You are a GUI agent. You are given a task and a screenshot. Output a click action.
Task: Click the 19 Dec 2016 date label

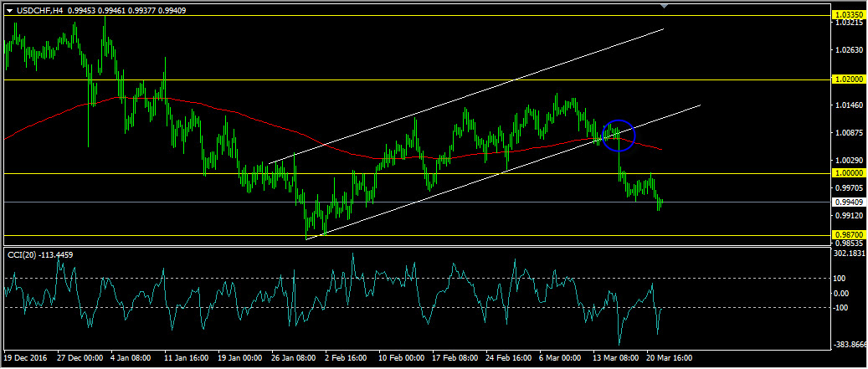(24, 358)
